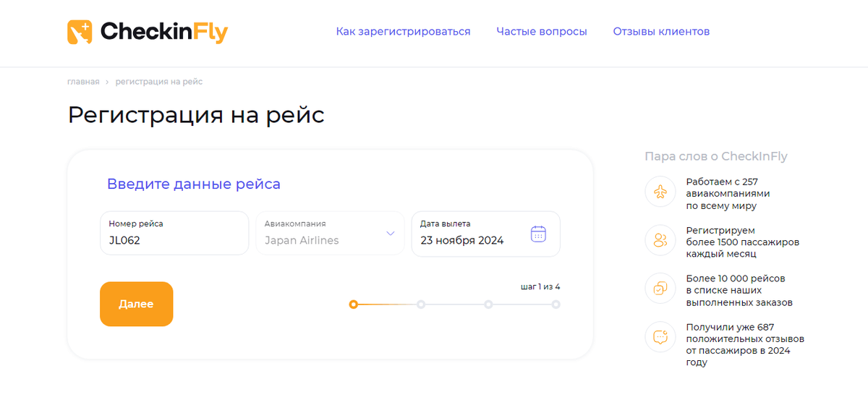Go to 'главная' breadcrumb link
868x405 pixels.
point(83,82)
